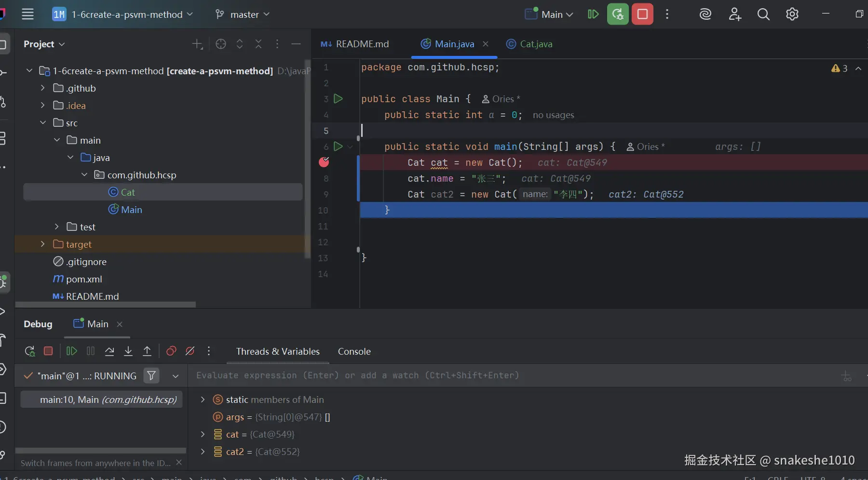Open Project panel options menu
Viewport: 868px width, 480px height.
[277, 44]
